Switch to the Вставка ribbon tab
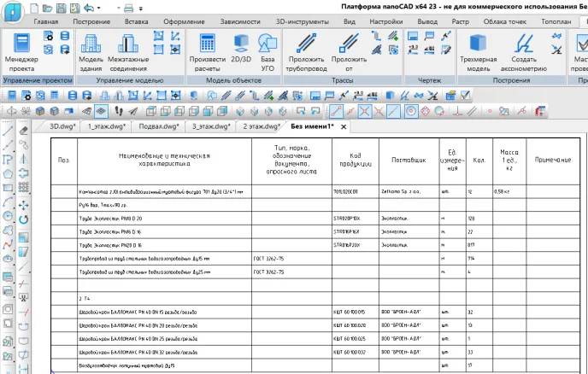 (x=136, y=19)
